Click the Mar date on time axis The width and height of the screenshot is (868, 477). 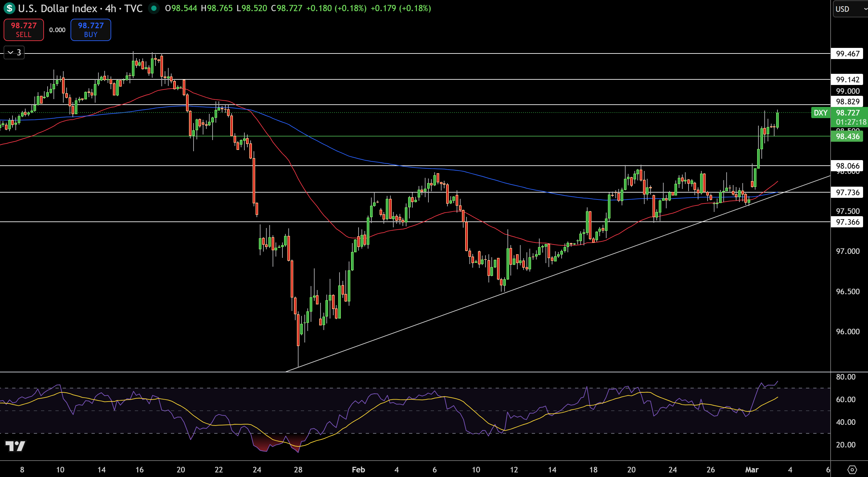(x=752, y=469)
